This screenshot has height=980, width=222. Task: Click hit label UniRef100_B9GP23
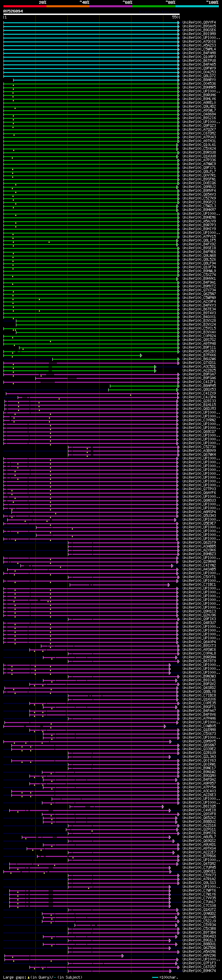tap(199, 202)
